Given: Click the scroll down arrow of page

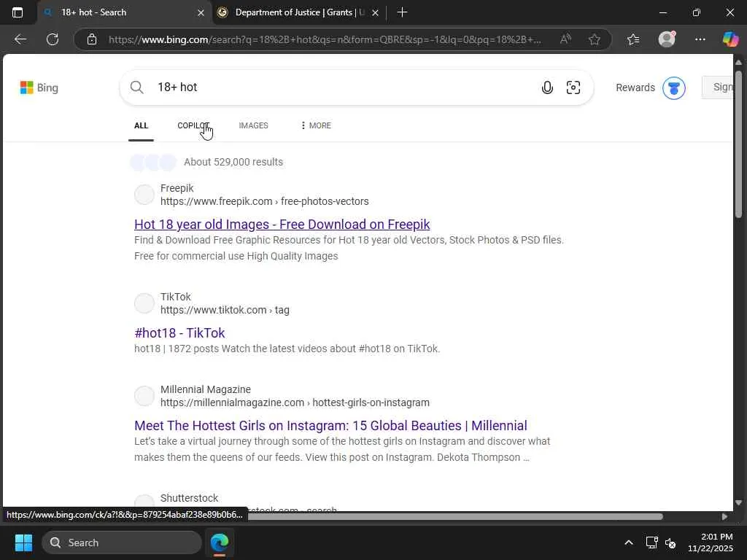Looking at the screenshot, I should tap(738, 502).
